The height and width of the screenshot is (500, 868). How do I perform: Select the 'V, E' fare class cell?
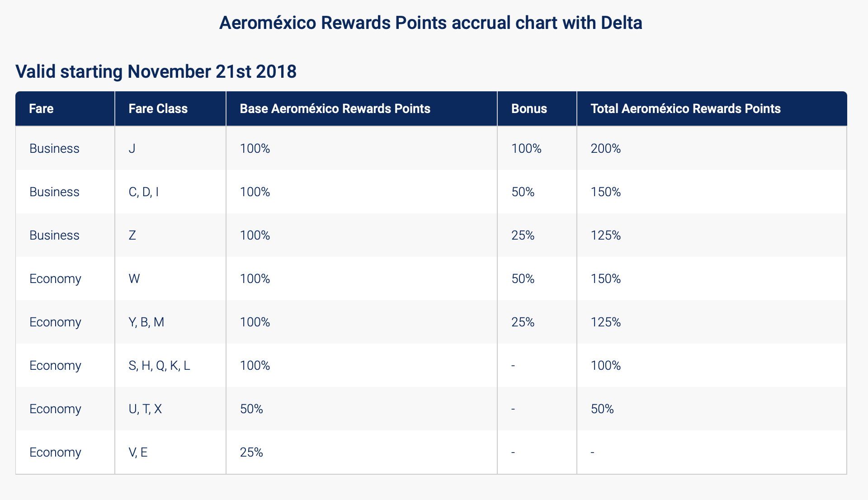[x=138, y=452]
